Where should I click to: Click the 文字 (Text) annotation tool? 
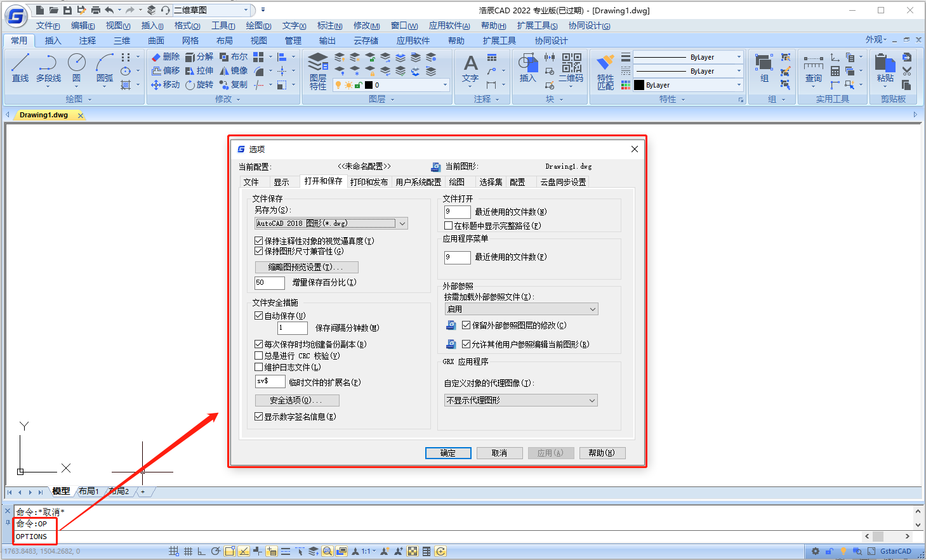click(470, 68)
